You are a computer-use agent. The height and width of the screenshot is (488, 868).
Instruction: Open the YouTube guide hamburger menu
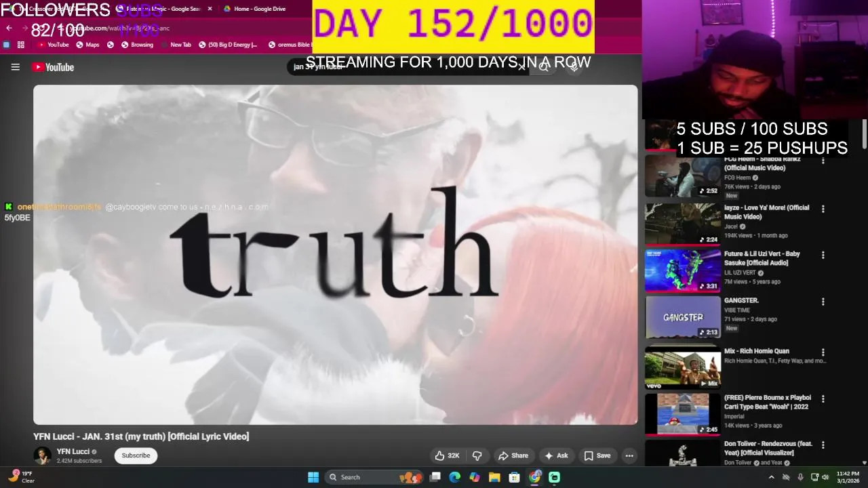(x=15, y=67)
